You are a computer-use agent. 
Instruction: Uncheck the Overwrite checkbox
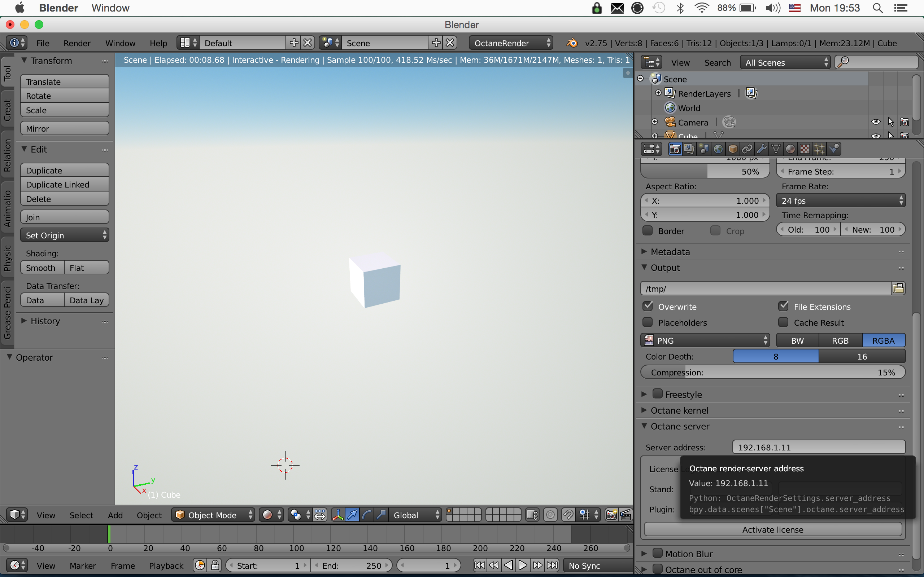pos(648,307)
